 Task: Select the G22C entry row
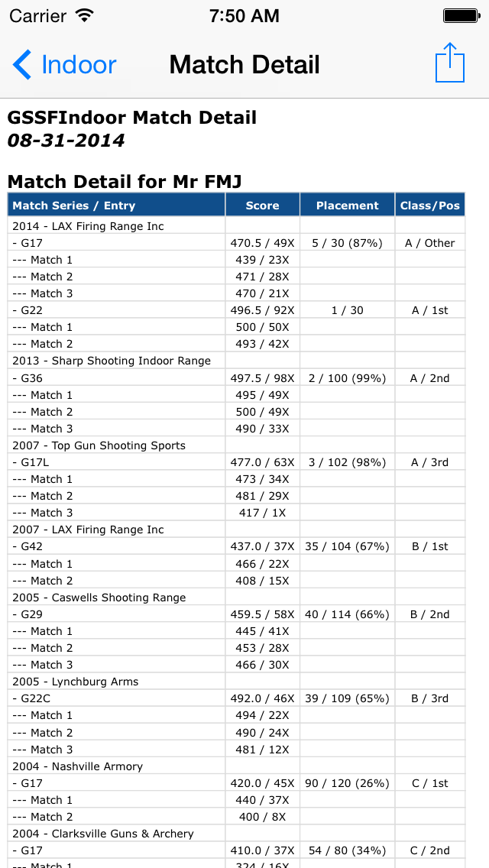(236, 698)
